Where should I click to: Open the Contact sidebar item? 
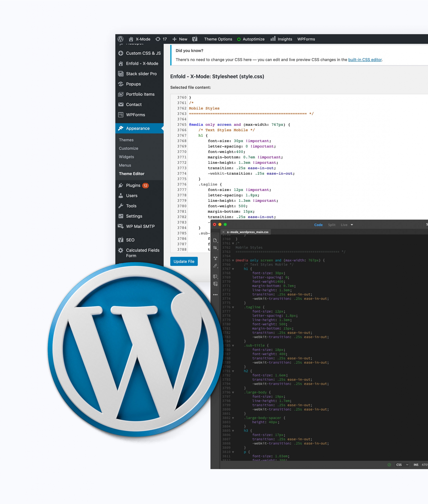[x=140, y=105]
